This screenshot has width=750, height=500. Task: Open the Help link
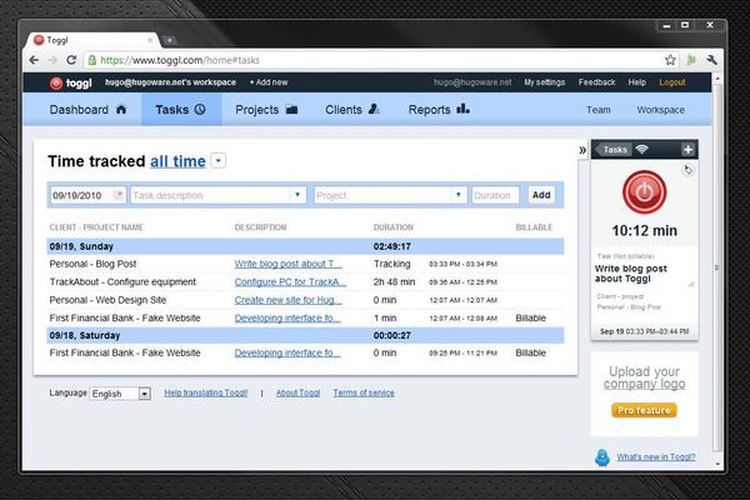[x=637, y=82]
